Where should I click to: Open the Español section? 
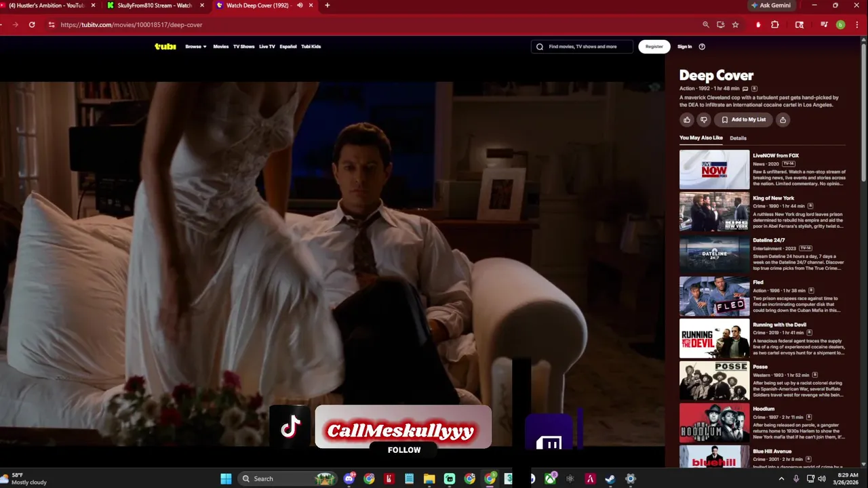[x=288, y=47]
